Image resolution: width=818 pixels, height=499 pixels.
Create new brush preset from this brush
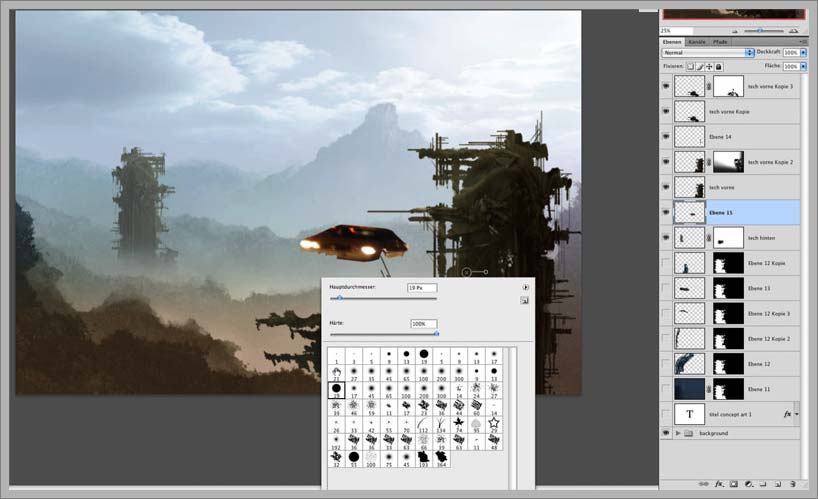(x=524, y=300)
